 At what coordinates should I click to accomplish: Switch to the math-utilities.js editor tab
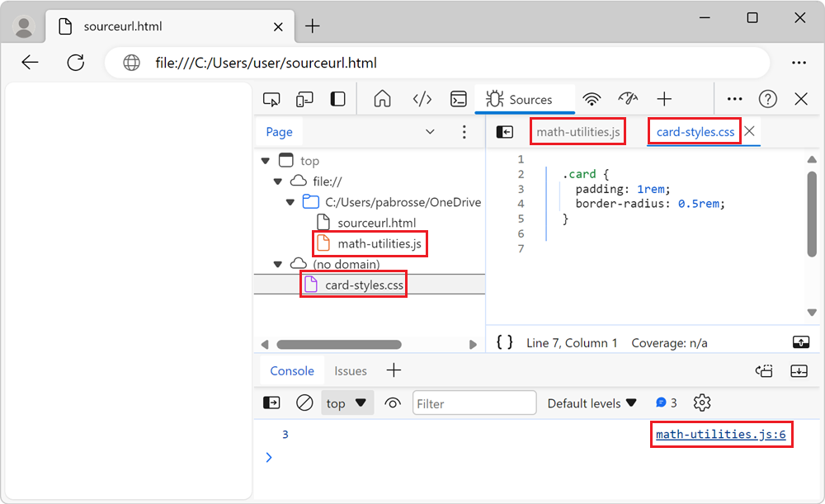pos(577,132)
